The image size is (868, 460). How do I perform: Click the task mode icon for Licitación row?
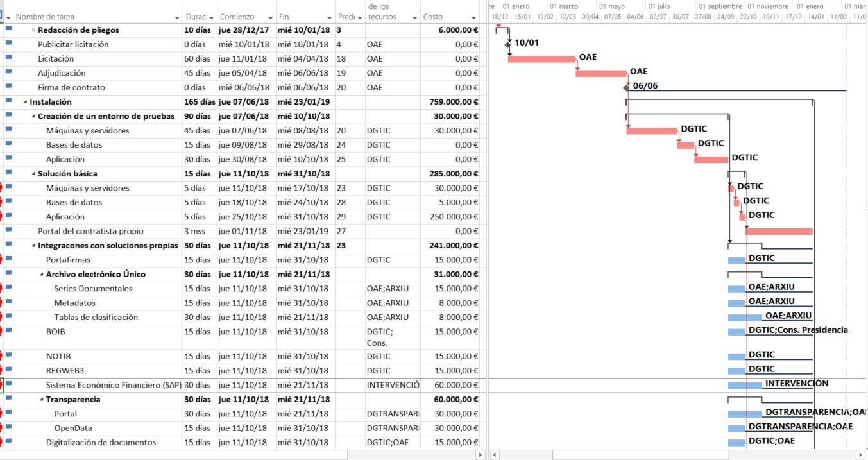[8, 58]
